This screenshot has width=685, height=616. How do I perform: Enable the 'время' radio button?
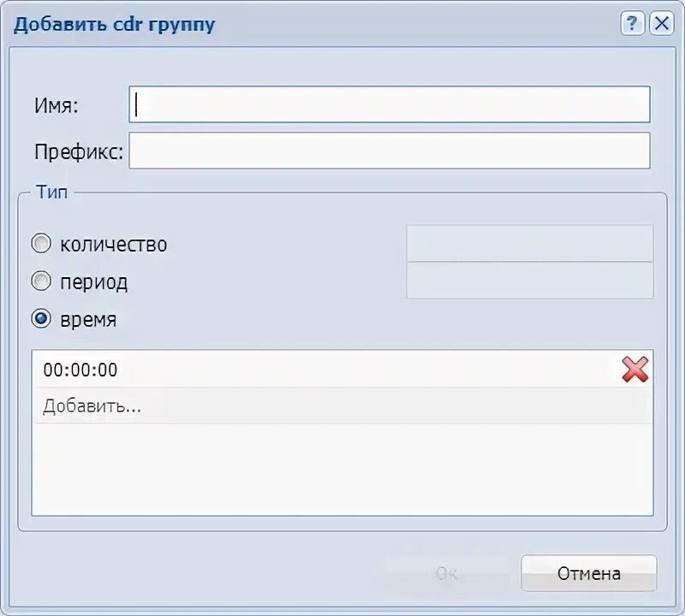click(x=41, y=319)
